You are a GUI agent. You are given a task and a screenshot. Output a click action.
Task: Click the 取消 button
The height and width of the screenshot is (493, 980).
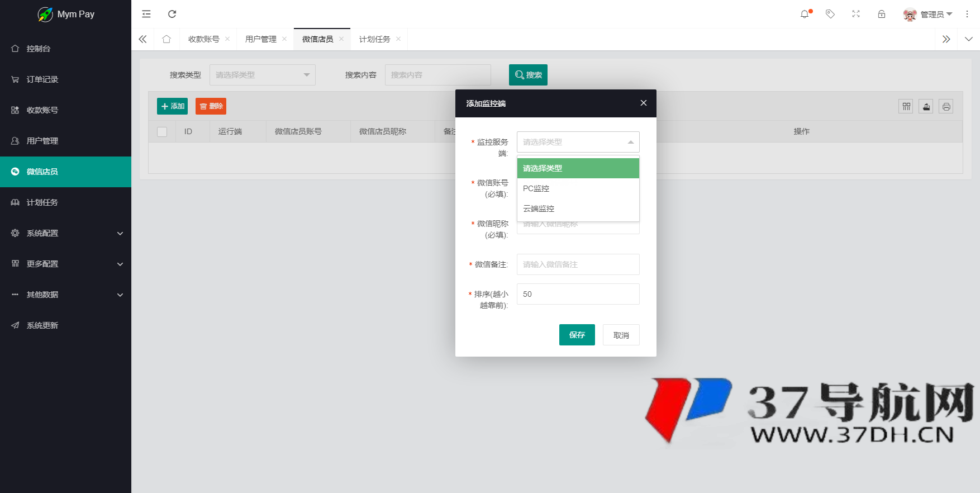[621, 335]
